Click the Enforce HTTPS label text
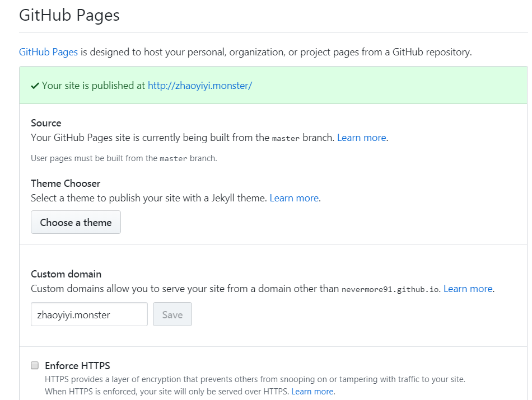Screen dimensions: 532x400 coord(77,365)
